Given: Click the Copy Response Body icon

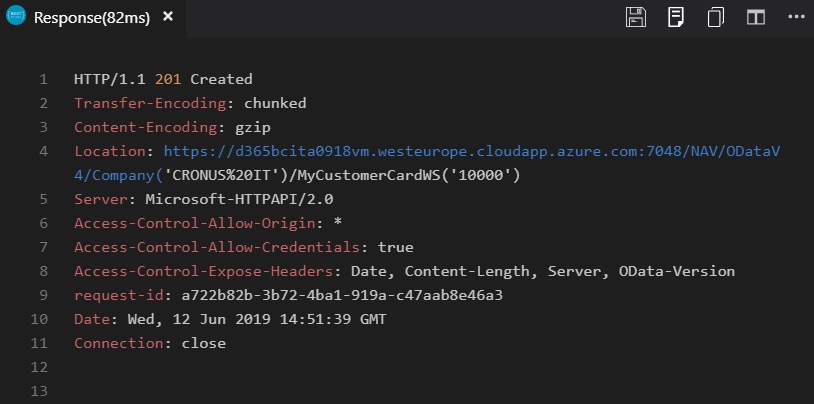Looking at the screenshot, I should (715, 17).
